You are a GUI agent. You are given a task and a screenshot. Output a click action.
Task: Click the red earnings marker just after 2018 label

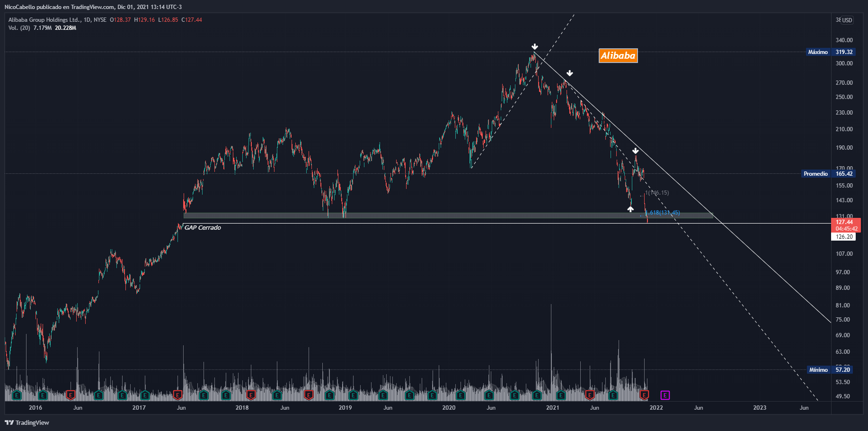251,395
